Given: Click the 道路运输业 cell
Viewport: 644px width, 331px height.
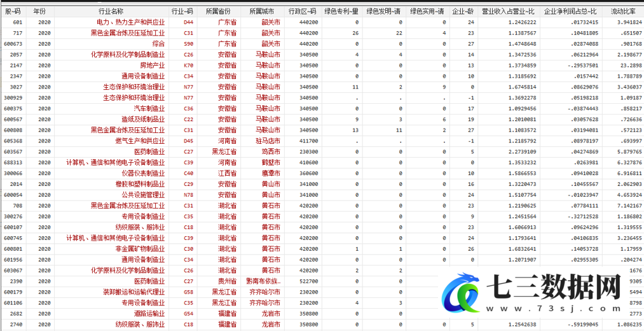Looking at the screenshot, I should click(x=149, y=313).
